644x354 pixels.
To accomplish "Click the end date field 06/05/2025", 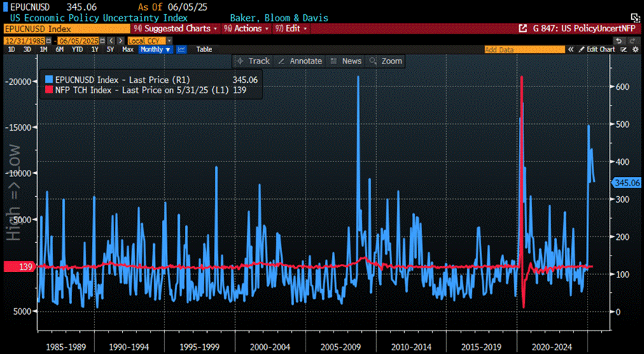I will point(78,41).
